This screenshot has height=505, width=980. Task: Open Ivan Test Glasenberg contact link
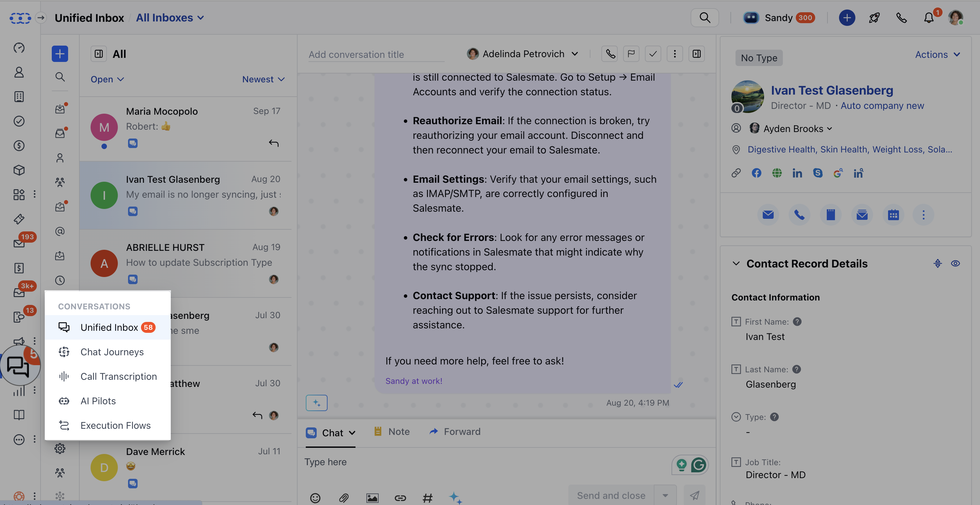tap(832, 90)
